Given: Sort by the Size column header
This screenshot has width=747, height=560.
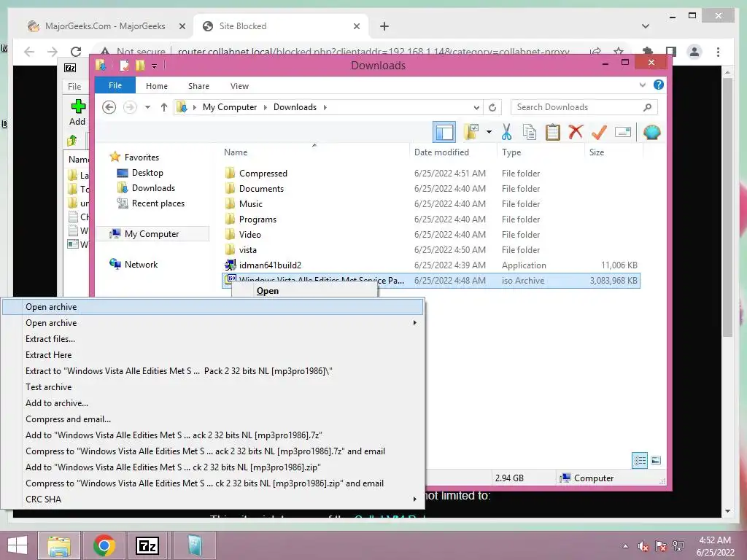Looking at the screenshot, I should click(597, 152).
